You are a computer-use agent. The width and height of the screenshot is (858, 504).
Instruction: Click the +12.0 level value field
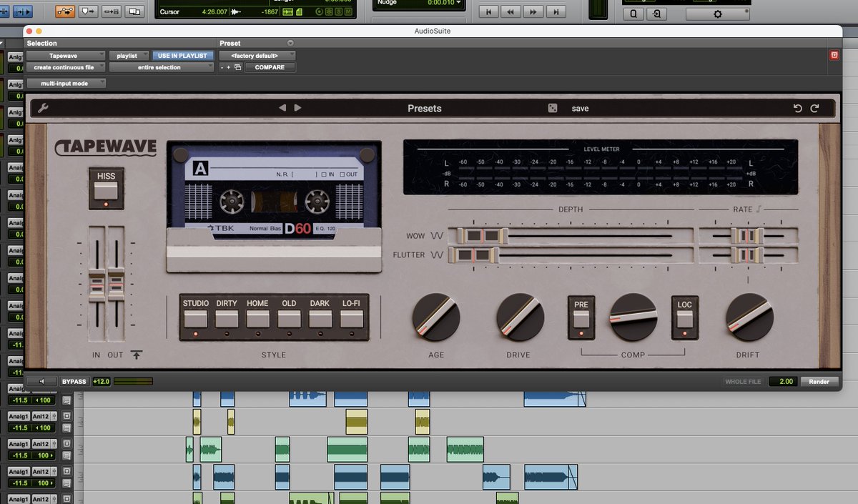101,382
